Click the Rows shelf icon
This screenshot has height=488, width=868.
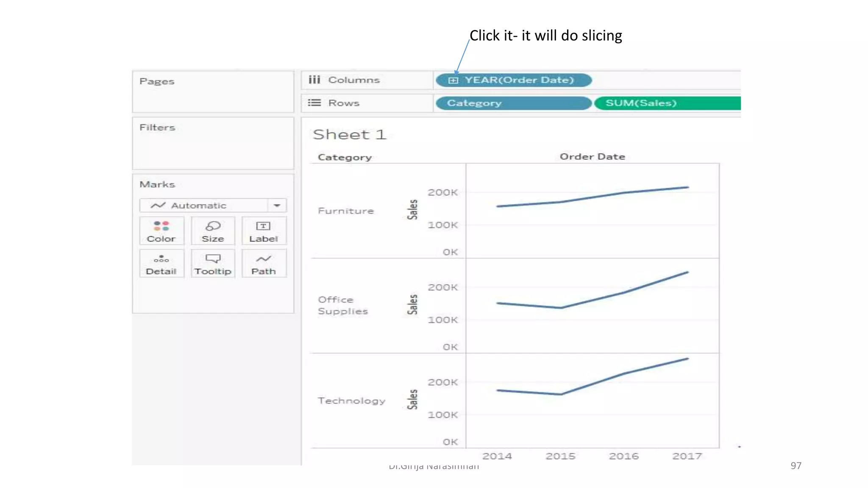click(x=314, y=103)
